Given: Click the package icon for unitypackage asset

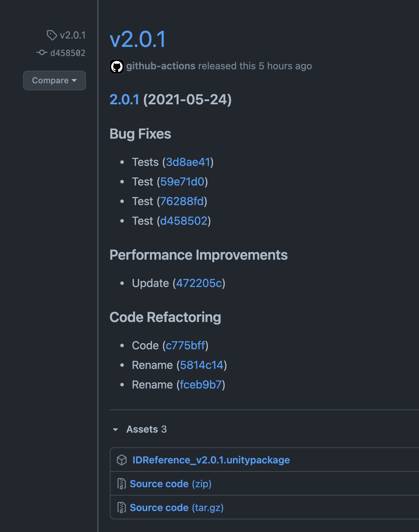Looking at the screenshot, I should click(122, 460).
